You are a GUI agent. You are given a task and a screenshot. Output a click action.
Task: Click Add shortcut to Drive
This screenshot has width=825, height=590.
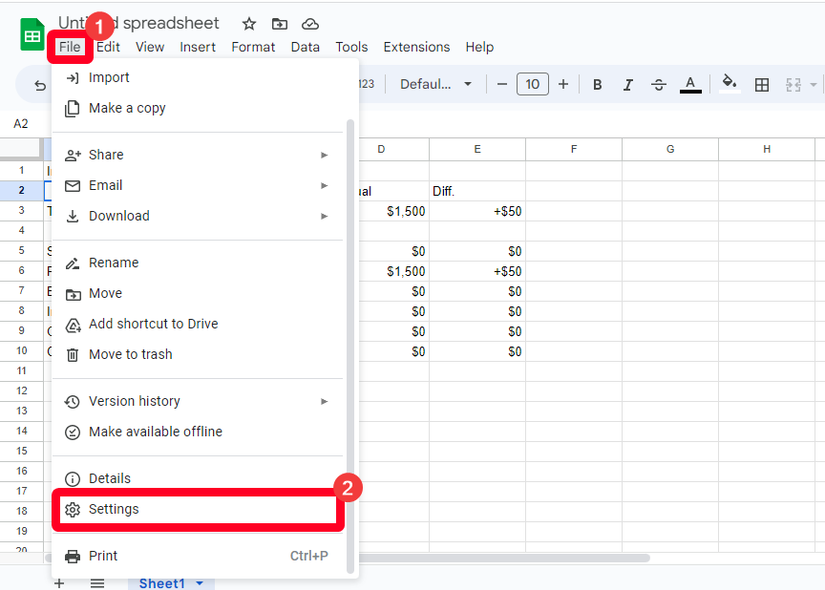[x=198, y=324]
